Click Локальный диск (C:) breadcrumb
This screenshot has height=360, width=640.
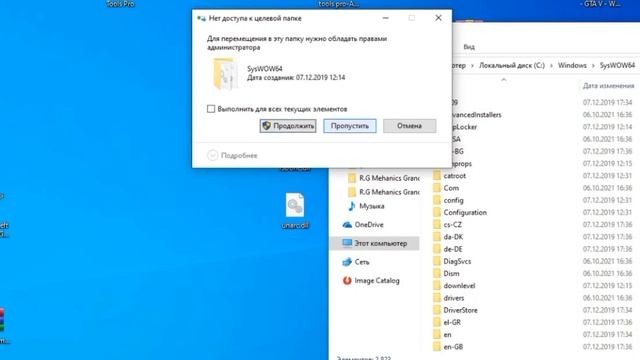pos(511,65)
